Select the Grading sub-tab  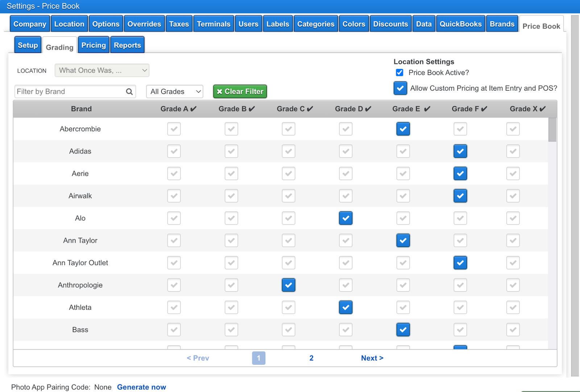pyautogui.click(x=59, y=46)
